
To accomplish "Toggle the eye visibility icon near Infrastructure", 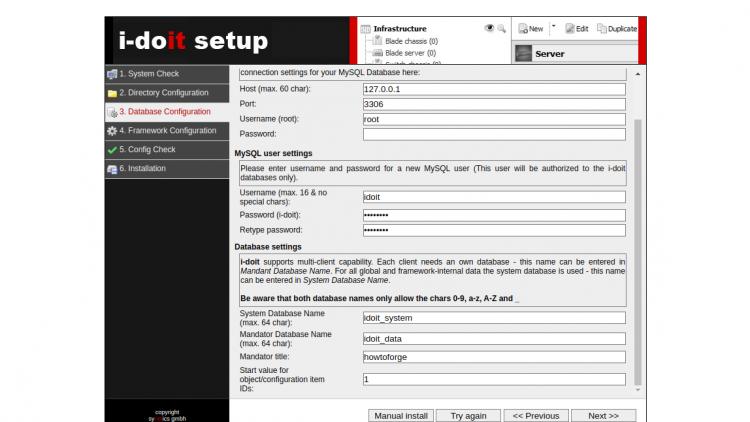I will pyautogui.click(x=489, y=29).
